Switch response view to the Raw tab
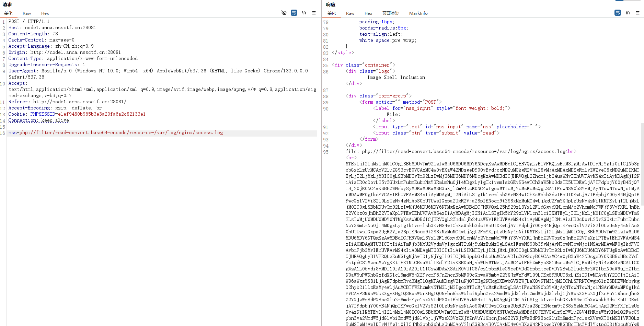This screenshot has height=326, width=644. [350, 13]
